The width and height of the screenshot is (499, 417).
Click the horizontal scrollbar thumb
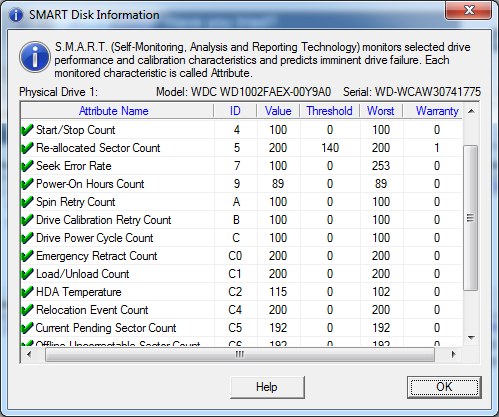click(240, 354)
